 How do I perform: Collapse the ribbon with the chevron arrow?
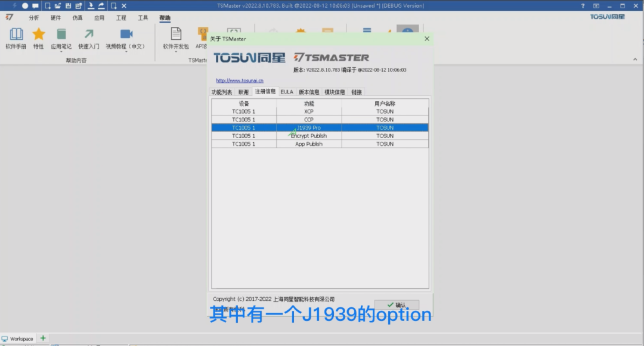pyautogui.click(x=635, y=60)
